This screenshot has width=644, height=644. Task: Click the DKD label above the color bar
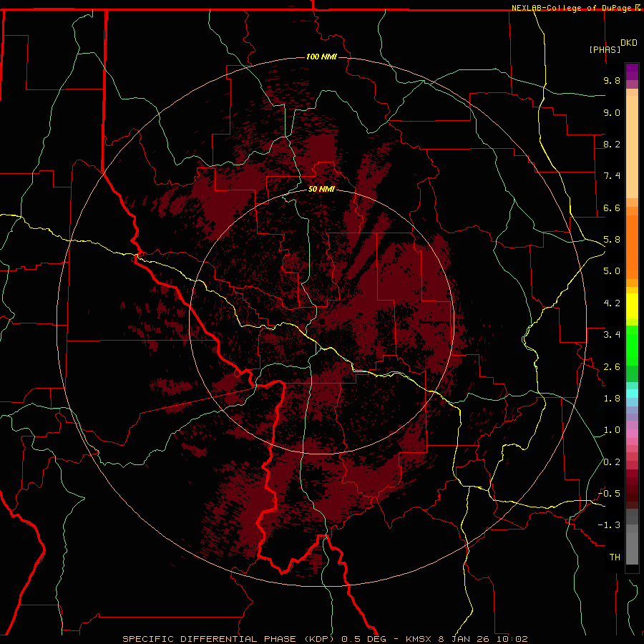[x=628, y=43]
